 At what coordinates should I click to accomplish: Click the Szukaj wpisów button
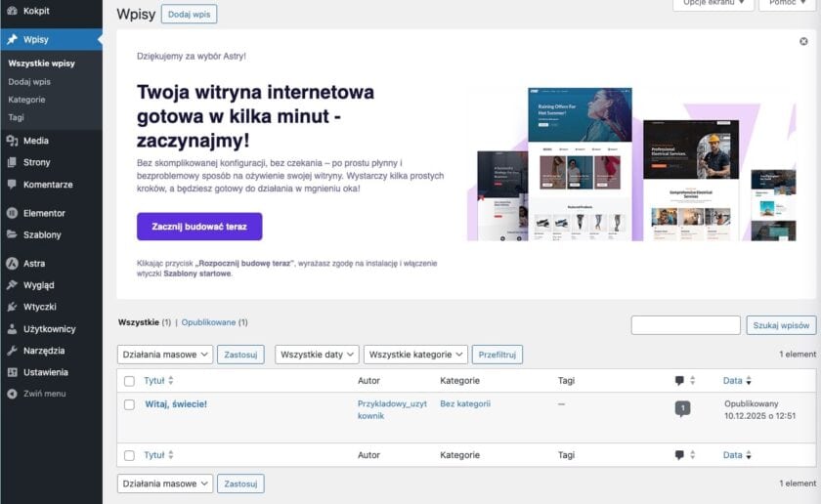coord(781,325)
